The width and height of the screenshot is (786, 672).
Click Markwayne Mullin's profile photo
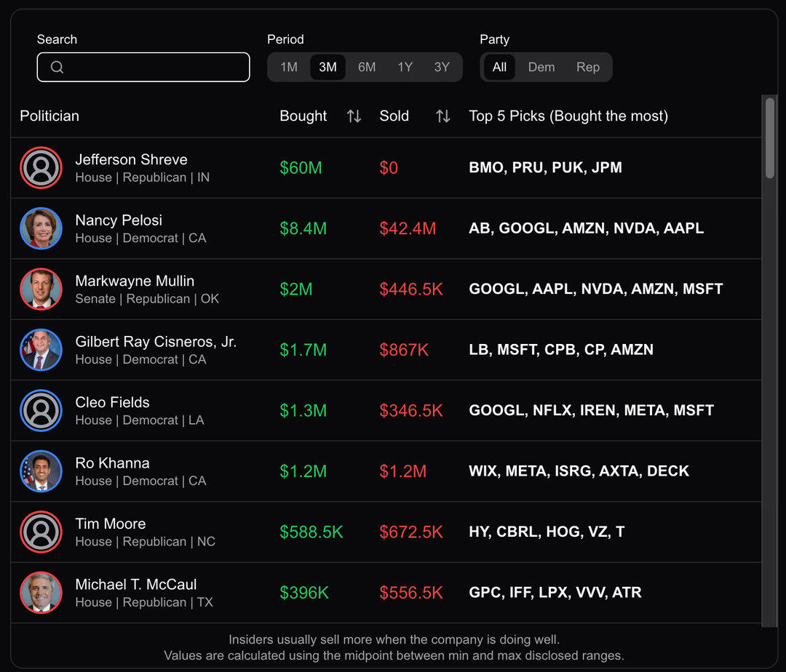[x=41, y=289]
